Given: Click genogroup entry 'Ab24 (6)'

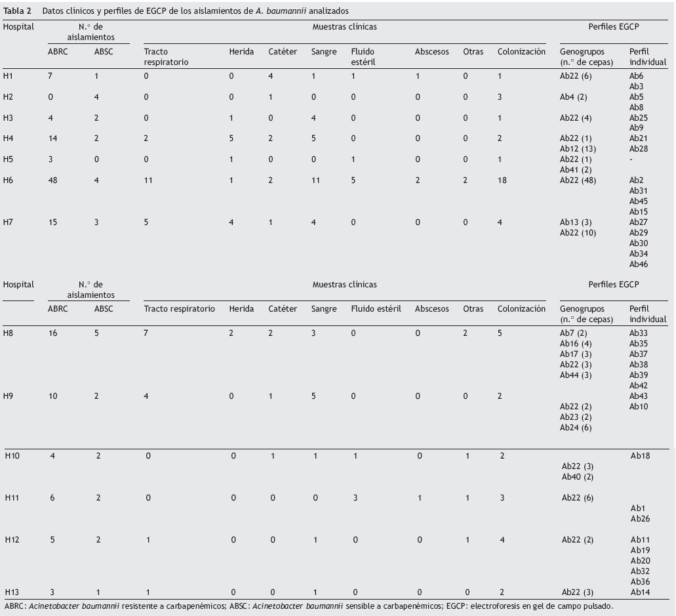Looking at the screenshot, I should [575, 428].
